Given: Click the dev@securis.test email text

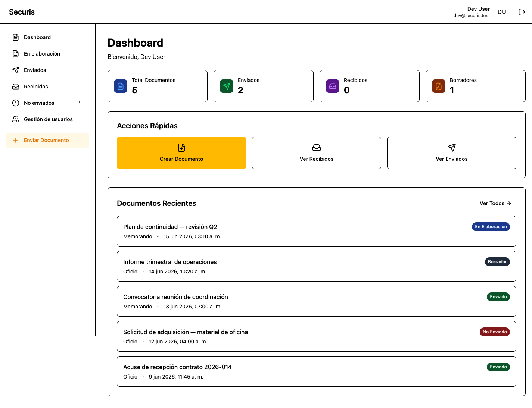Looking at the screenshot, I should click(472, 16).
